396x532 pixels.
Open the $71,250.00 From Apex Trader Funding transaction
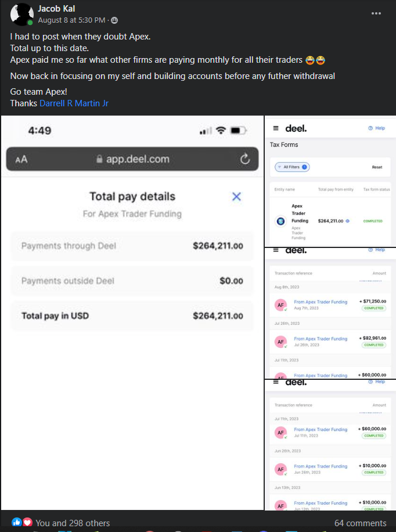330,305
